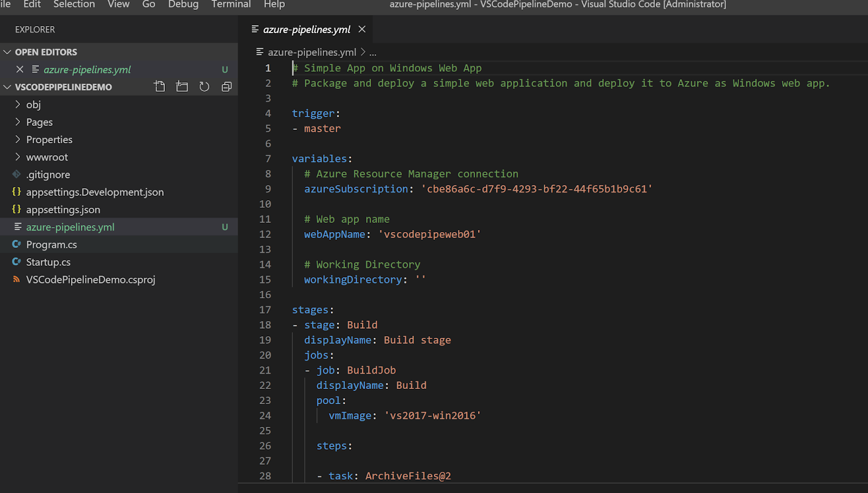Image resolution: width=868 pixels, height=493 pixels.
Task: Collapse all folders in the explorer
Action: click(226, 86)
